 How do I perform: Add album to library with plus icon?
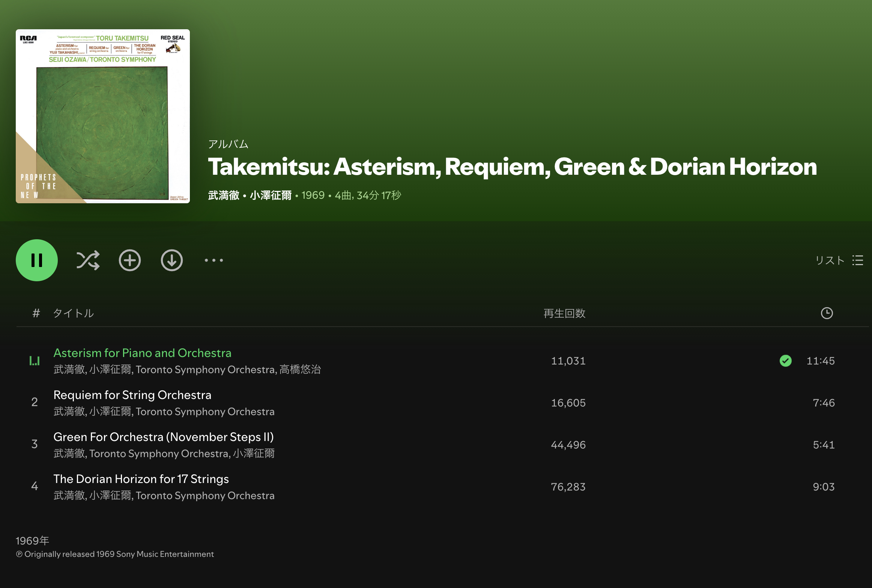click(130, 260)
